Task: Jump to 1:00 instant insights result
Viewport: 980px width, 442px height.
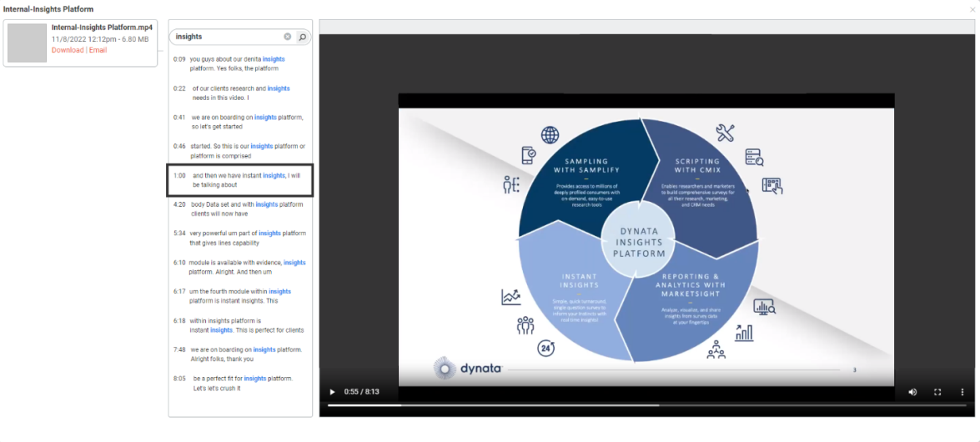Action: click(x=240, y=180)
